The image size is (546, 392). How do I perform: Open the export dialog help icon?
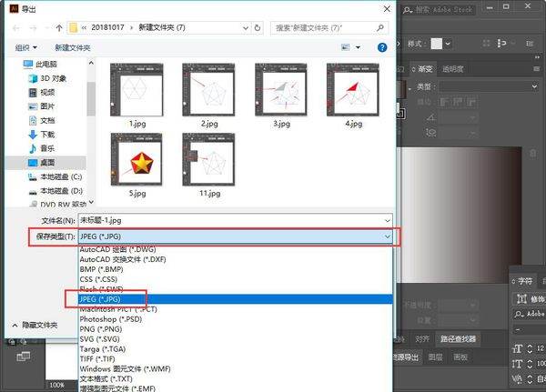382,47
